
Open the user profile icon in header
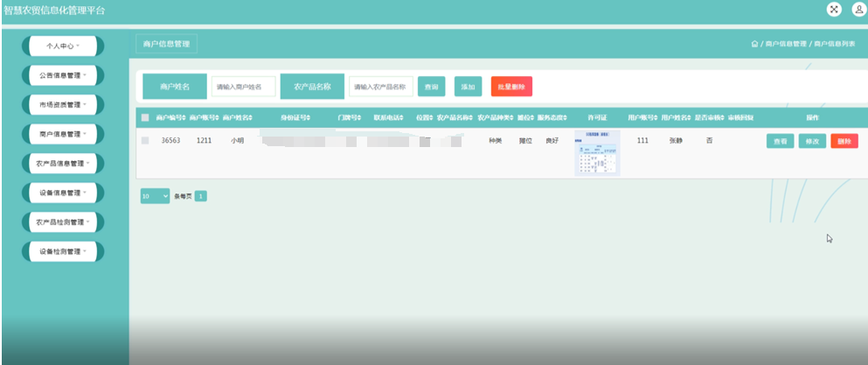pos(860,10)
